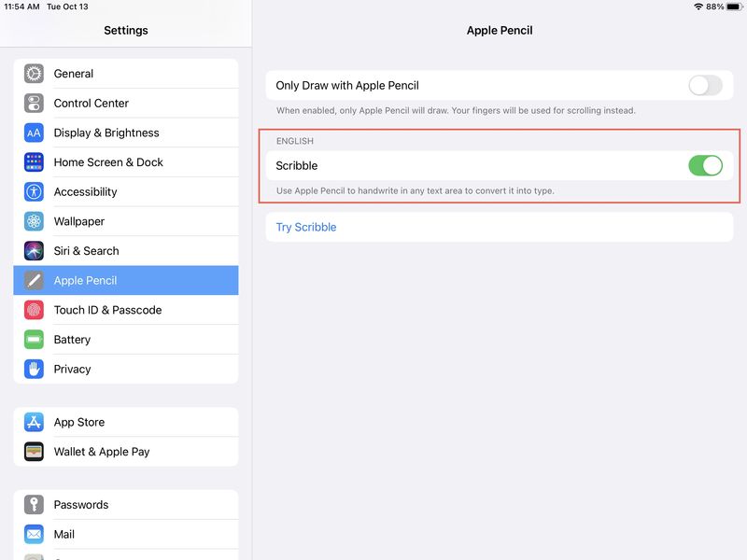Screen dimensions: 747x560
Task: Open the Passwords row
Action: click(126, 505)
